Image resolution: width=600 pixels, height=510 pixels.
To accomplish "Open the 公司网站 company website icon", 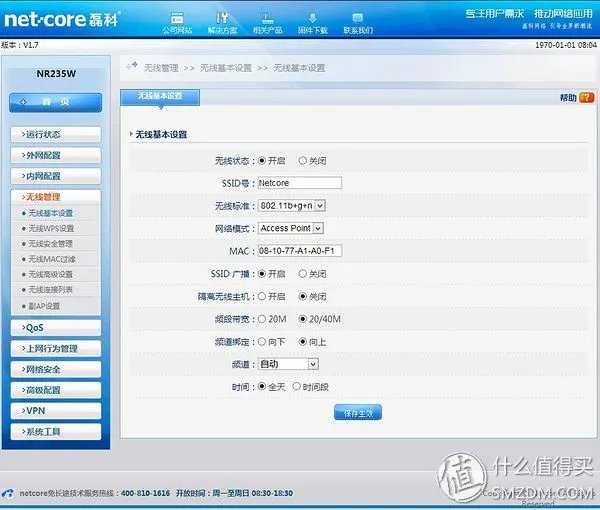I will pos(177,23).
